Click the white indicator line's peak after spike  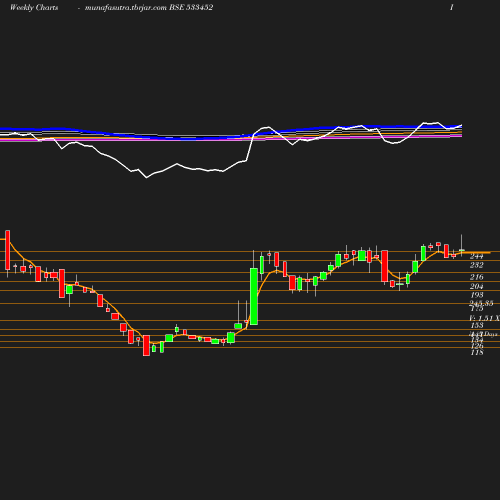pos(268,127)
